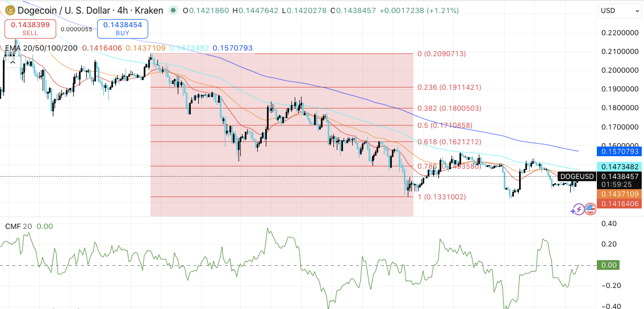Click the 0.20 CMF axis label
This screenshot has width=644, height=309.
(609, 244)
